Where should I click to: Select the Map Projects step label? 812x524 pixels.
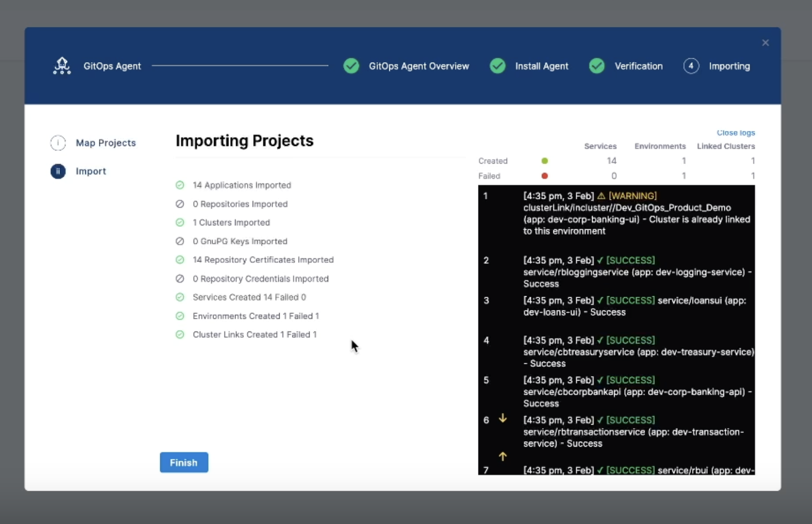106,143
